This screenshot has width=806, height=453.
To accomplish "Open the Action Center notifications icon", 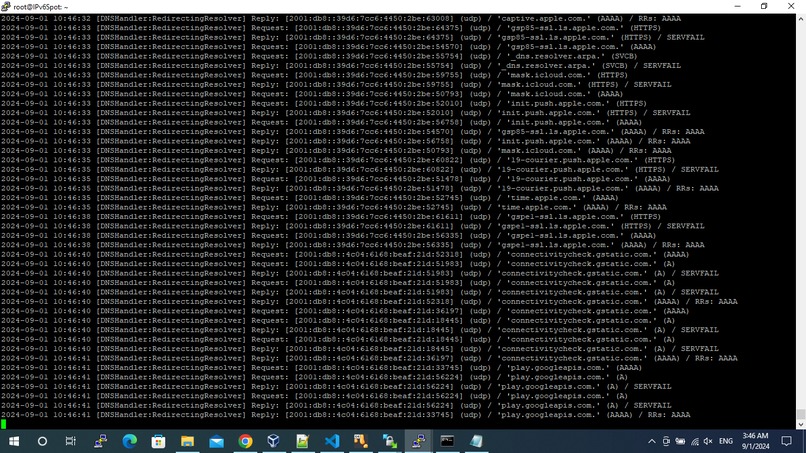I will [x=786, y=441].
